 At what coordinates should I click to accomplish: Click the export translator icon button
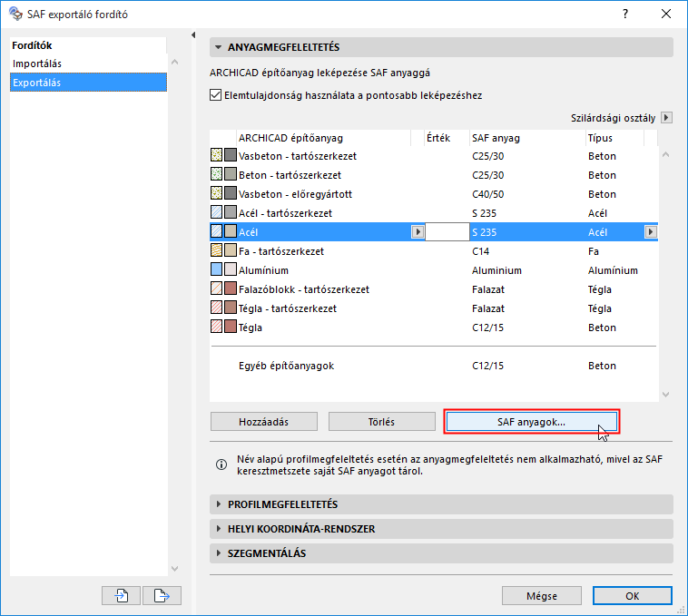tap(162, 595)
